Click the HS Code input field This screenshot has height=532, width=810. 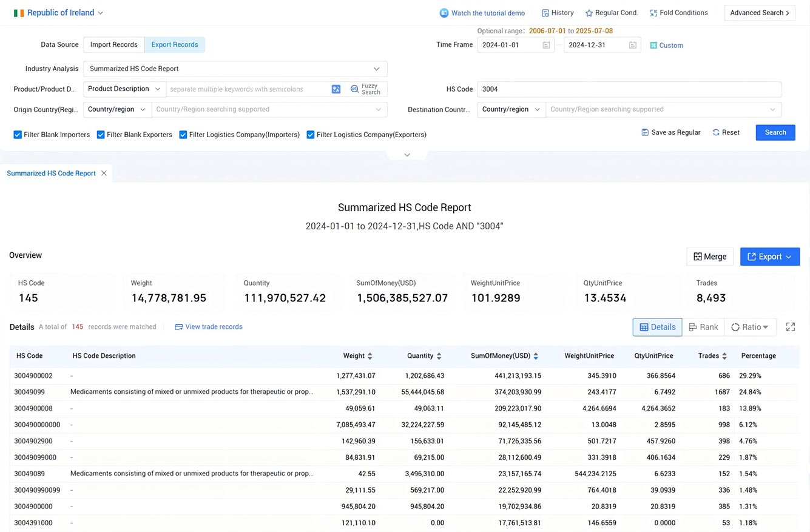[x=629, y=89]
